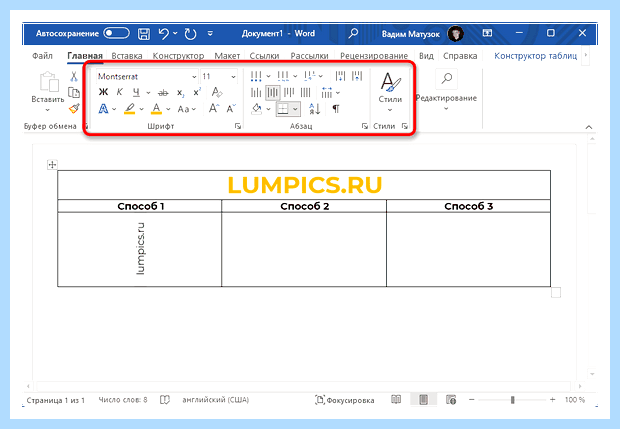Apply a numbered list

pos(283,76)
